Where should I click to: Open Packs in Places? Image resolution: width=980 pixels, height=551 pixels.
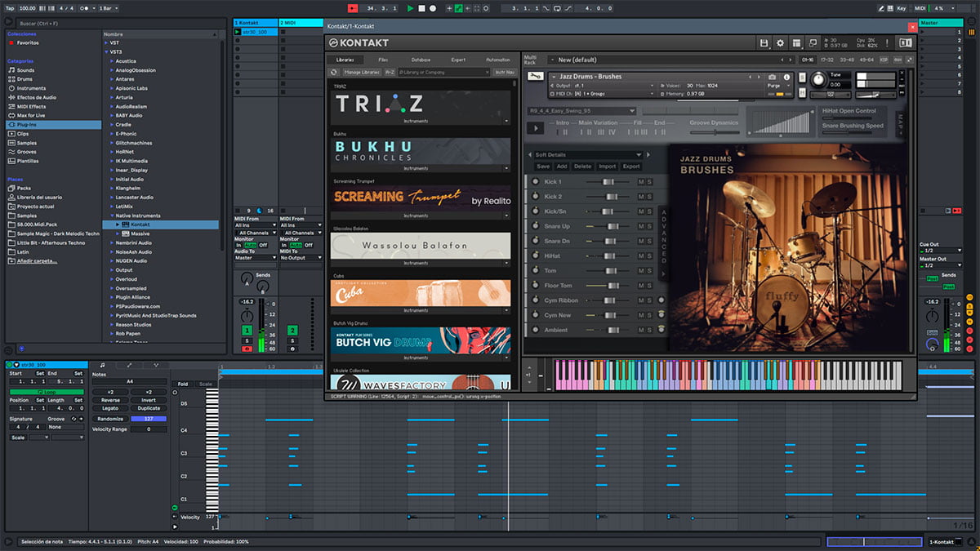coord(24,188)
